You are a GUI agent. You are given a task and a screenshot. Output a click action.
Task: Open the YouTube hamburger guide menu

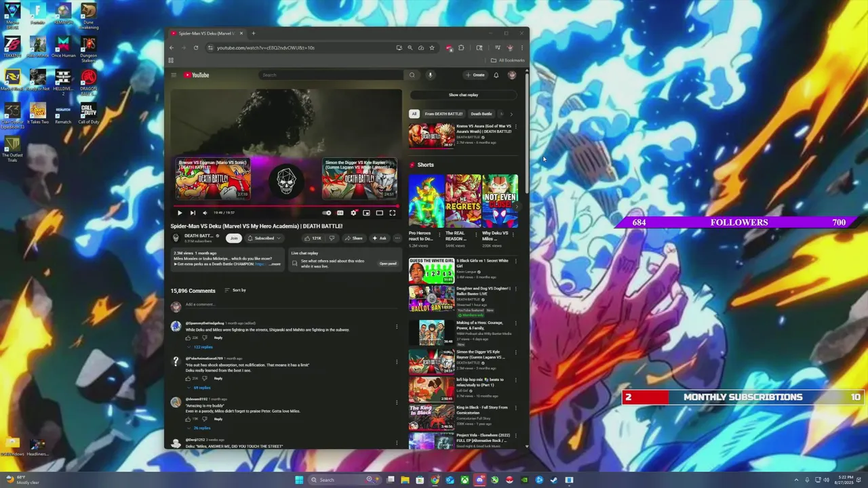[x=174, y=75]
